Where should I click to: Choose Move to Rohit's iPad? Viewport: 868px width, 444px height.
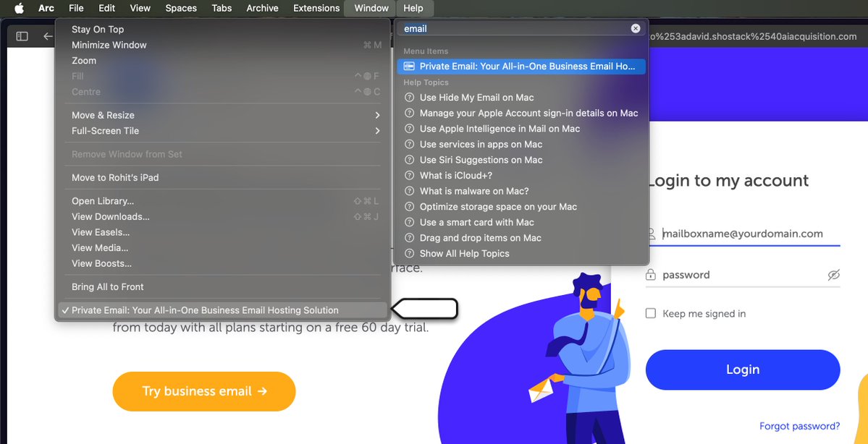pos(222,177)
